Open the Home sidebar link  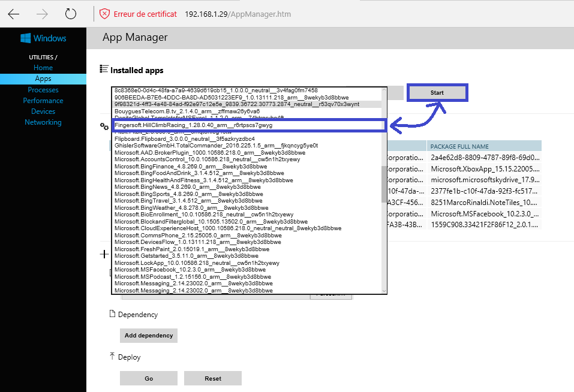pyautogui.click(x=43, y=68)
